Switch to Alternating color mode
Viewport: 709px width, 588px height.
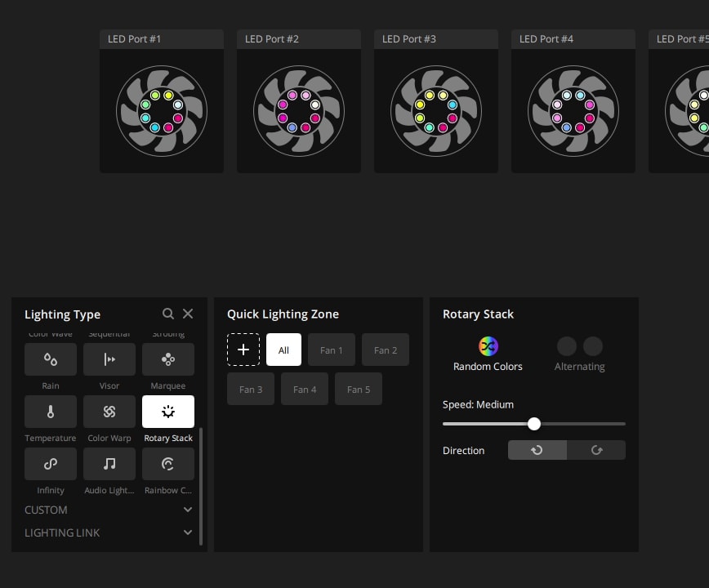coord(579,346)
